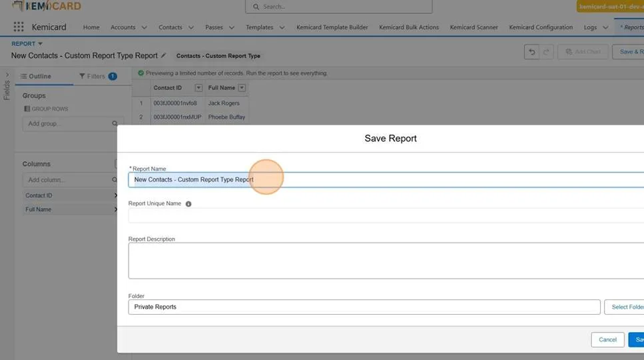Click the Folder field showing Private Reports

pyautogui.click(x=364, y=307)
